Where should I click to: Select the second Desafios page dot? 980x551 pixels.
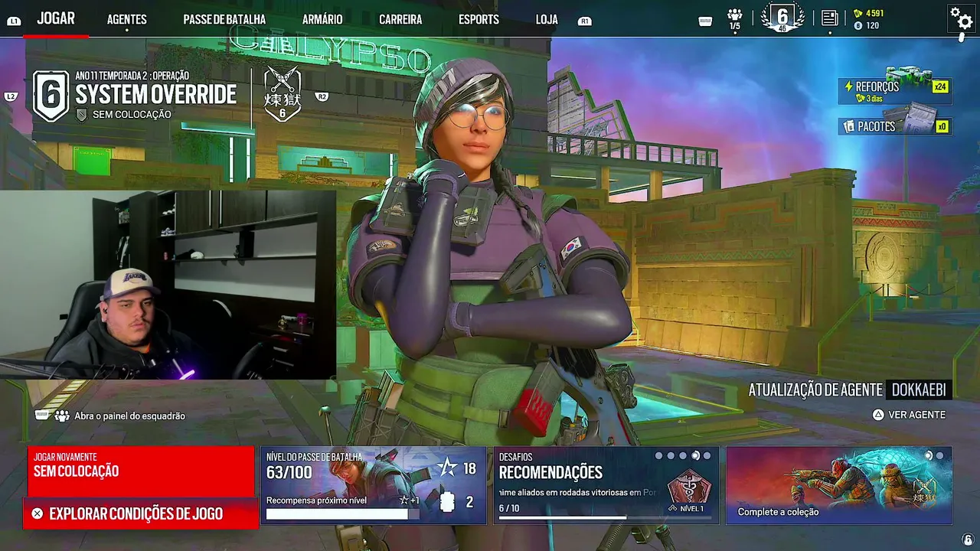pos(671,456)
